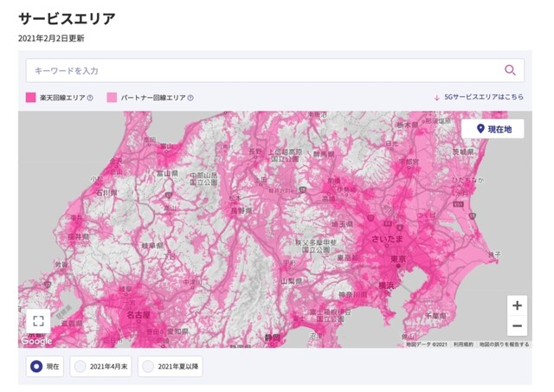Viewport: 554px width, 392px height.
Task: Click the パートナー回線エリア light pink swatch
Action: [112, 98]
